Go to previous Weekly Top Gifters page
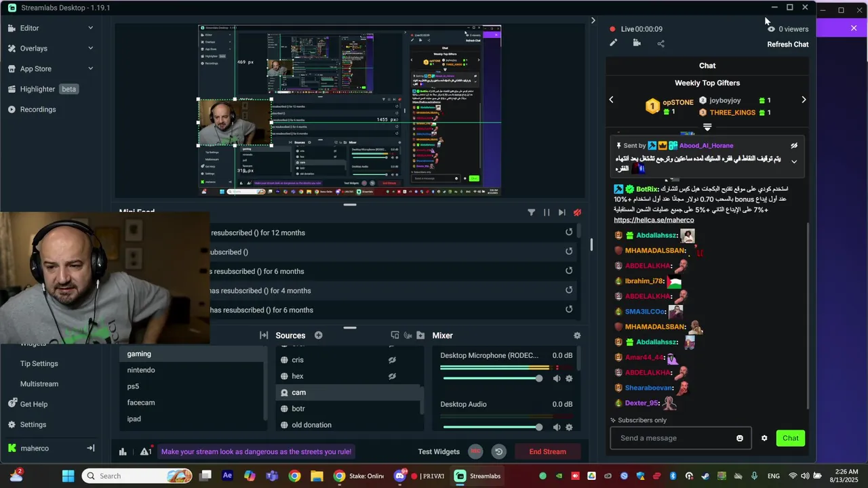Image resolution: width=868 pixels, height=488 pixels. 611,100
